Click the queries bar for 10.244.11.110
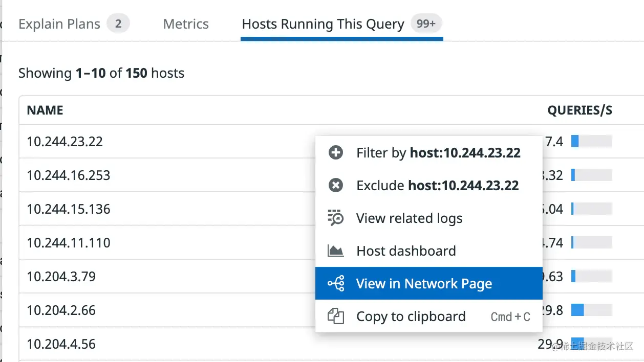 [592, 242]
